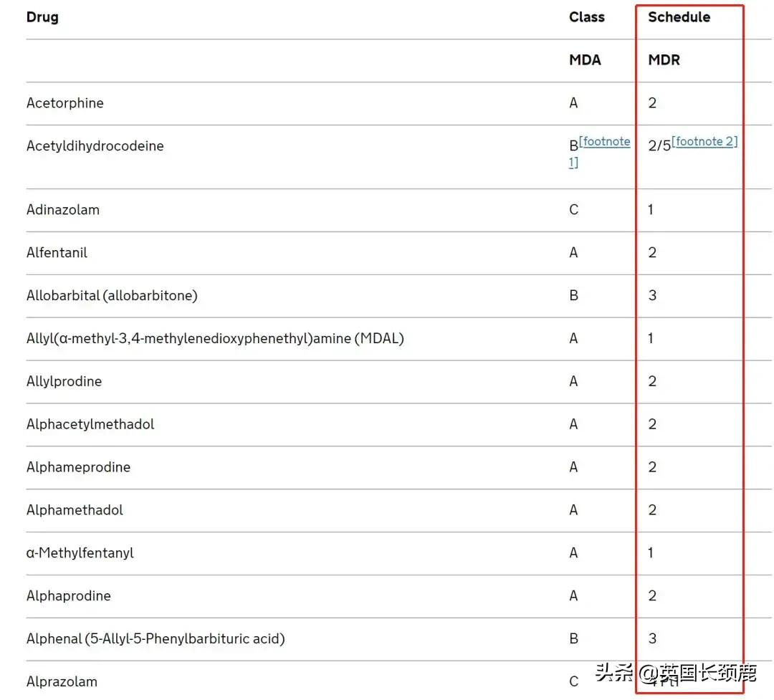Click the Class column header

(586, 17)
